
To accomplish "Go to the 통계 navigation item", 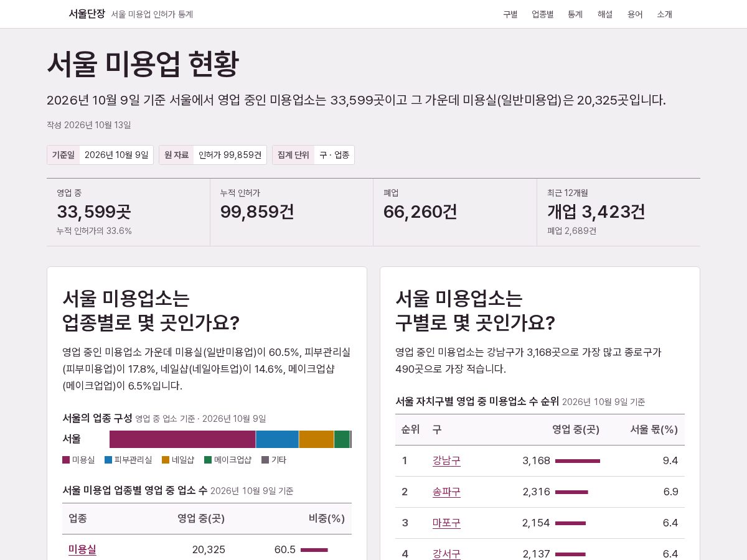I will pyautogui.click(x=575, y=14).
